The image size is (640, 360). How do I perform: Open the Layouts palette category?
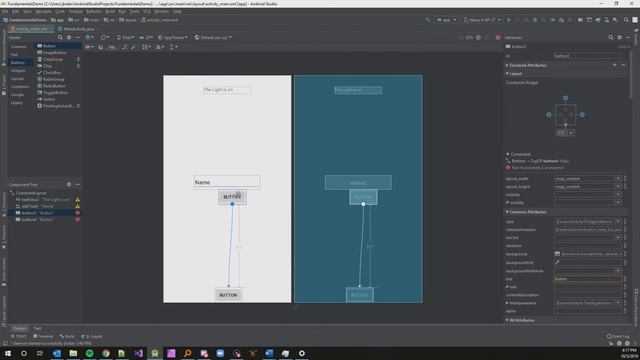click(19, 79)
